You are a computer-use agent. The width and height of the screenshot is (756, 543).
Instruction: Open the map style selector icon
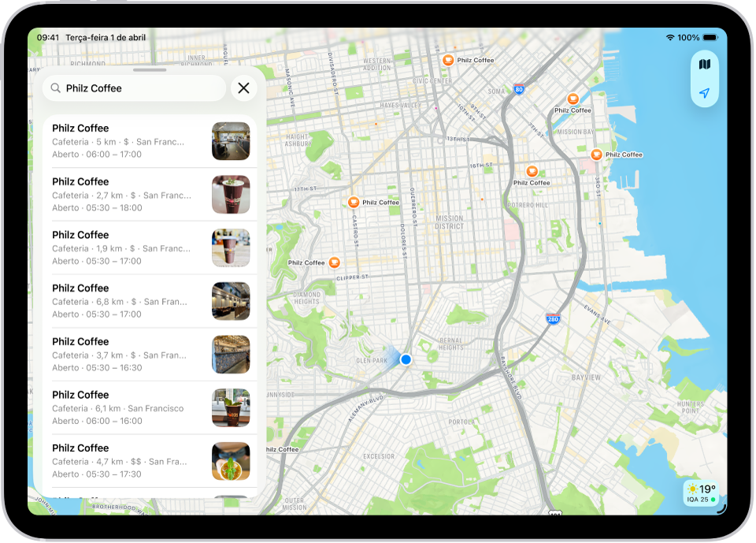[x=704, y=64]
